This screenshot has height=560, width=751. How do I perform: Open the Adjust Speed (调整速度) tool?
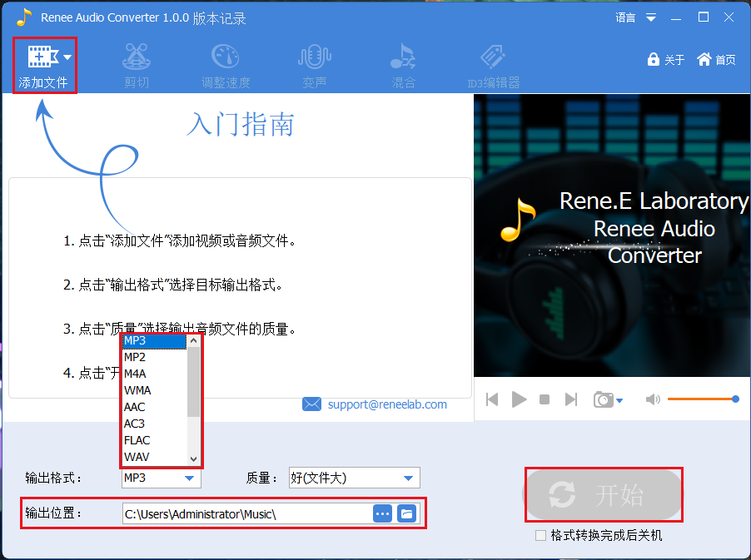[226, 66]
